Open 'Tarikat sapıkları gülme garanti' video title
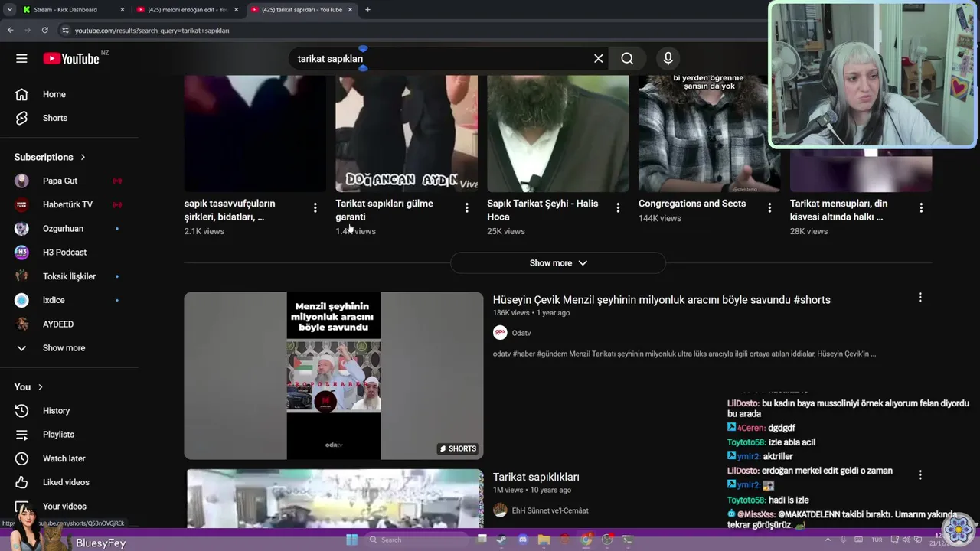This screenshot has width=980, height=551. pyautogui.click(x=384, y=210)
